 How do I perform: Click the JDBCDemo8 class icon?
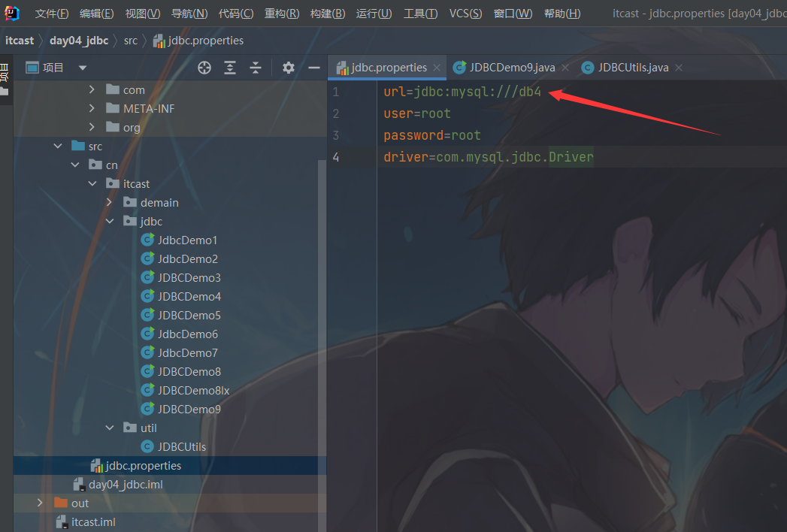click(147, 371)
